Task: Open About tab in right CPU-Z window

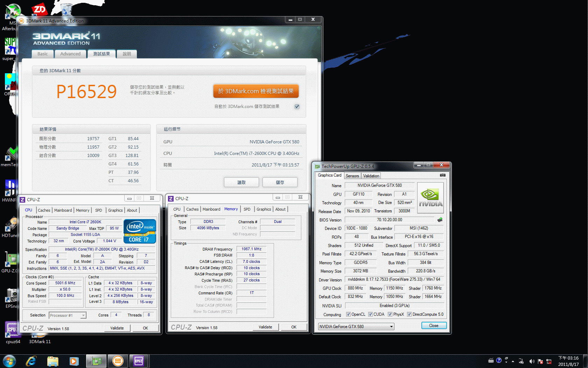Action: point(280,209)
